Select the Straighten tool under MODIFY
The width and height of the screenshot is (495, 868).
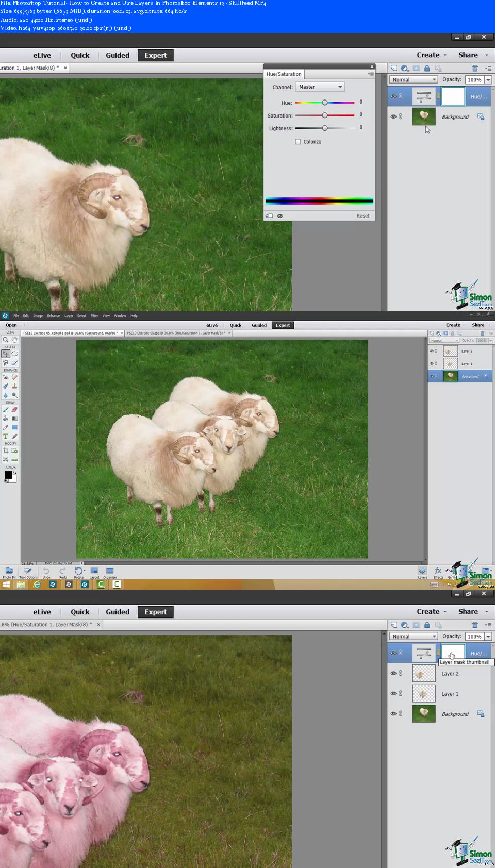(x=14, y=459)
